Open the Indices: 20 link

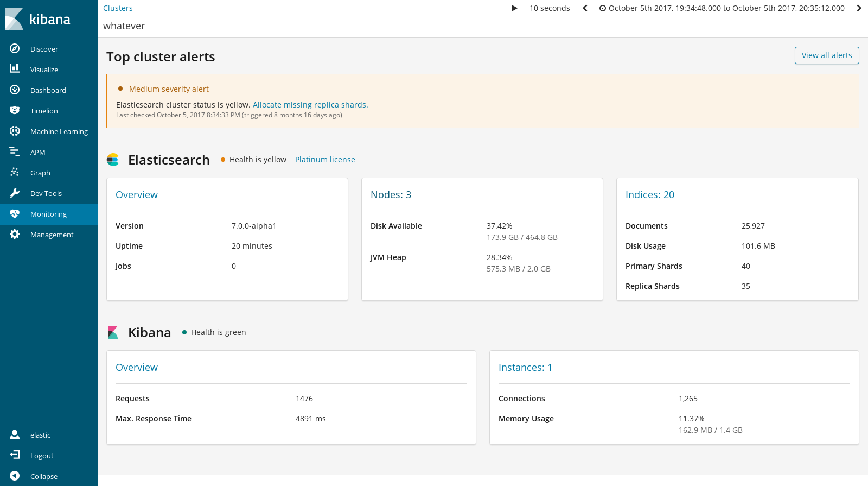point(650,195)
